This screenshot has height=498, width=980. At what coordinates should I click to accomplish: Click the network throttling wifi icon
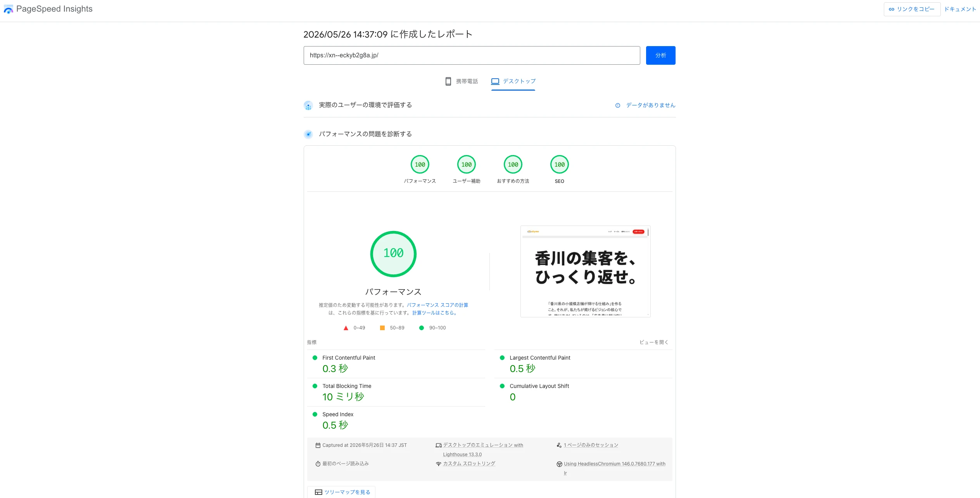[x=439, y=464]
